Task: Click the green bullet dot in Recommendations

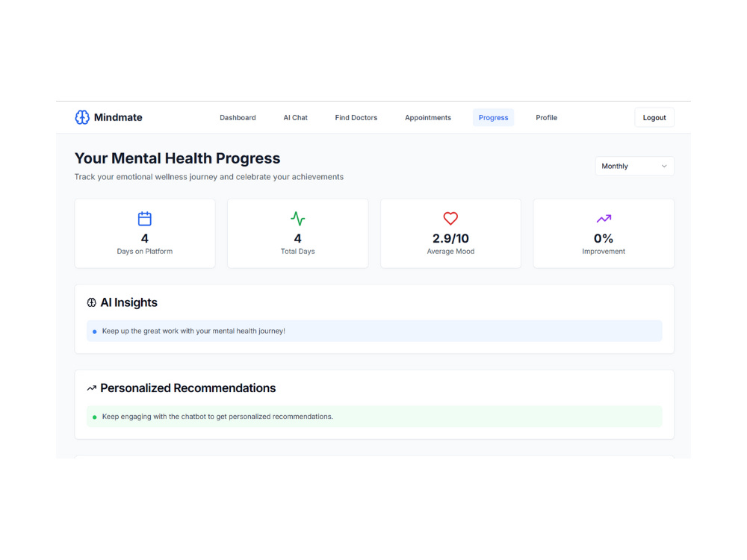Action: click(x=94, y=417)
